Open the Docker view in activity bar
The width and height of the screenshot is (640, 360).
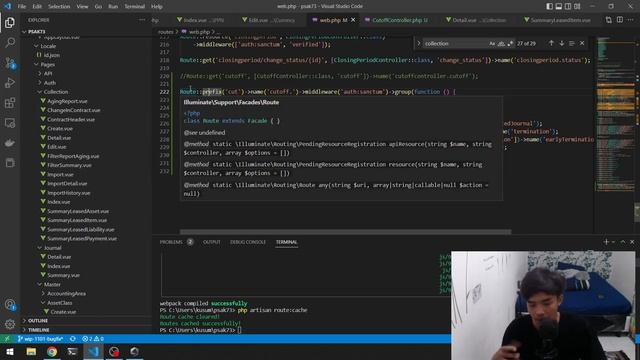tap(10, 143)
